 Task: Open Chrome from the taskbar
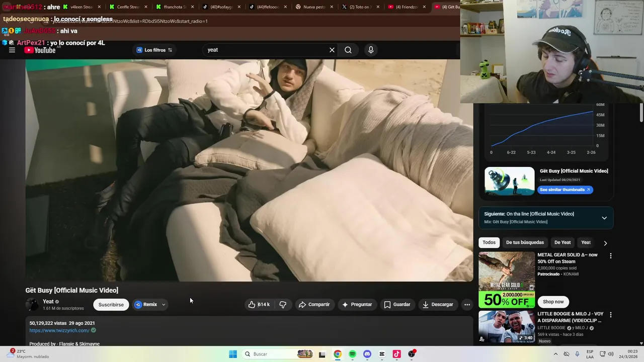click(337, 354)
